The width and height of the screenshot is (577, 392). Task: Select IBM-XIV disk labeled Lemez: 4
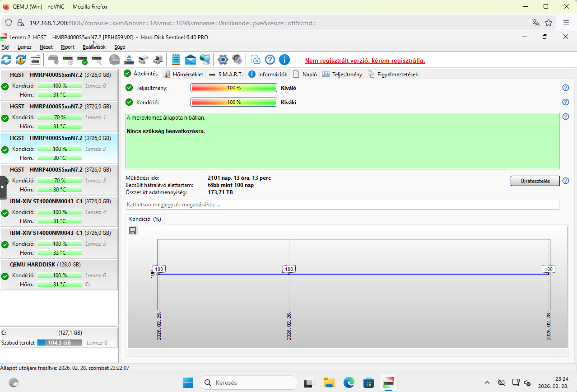[59, 212]
